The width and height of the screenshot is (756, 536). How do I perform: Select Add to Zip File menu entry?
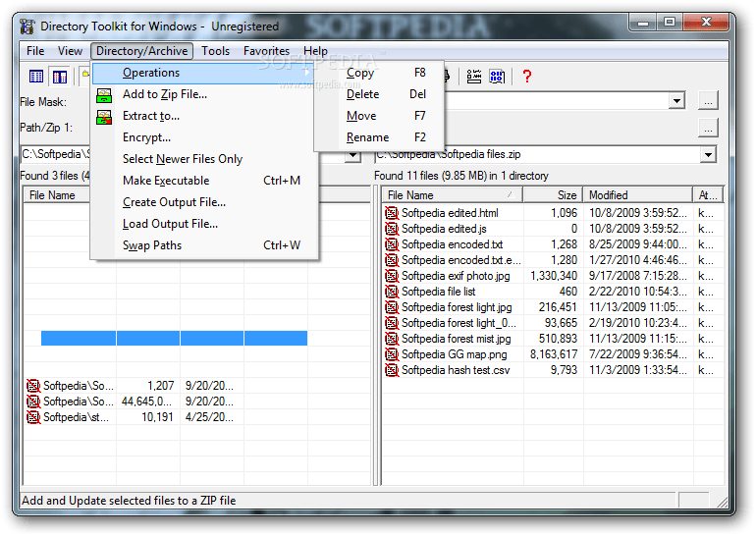click(204, 94)
